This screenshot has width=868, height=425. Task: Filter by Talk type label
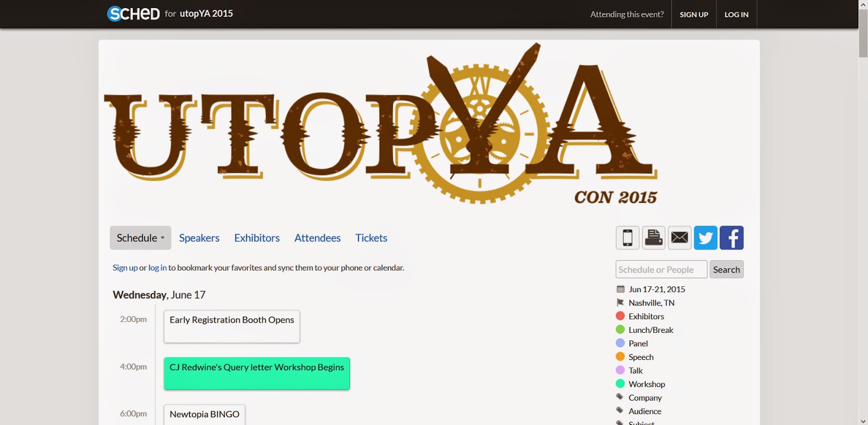coord(636,370)
